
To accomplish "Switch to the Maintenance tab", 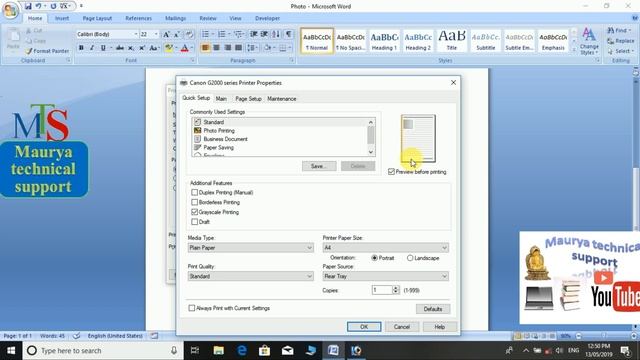I will 282,99.
